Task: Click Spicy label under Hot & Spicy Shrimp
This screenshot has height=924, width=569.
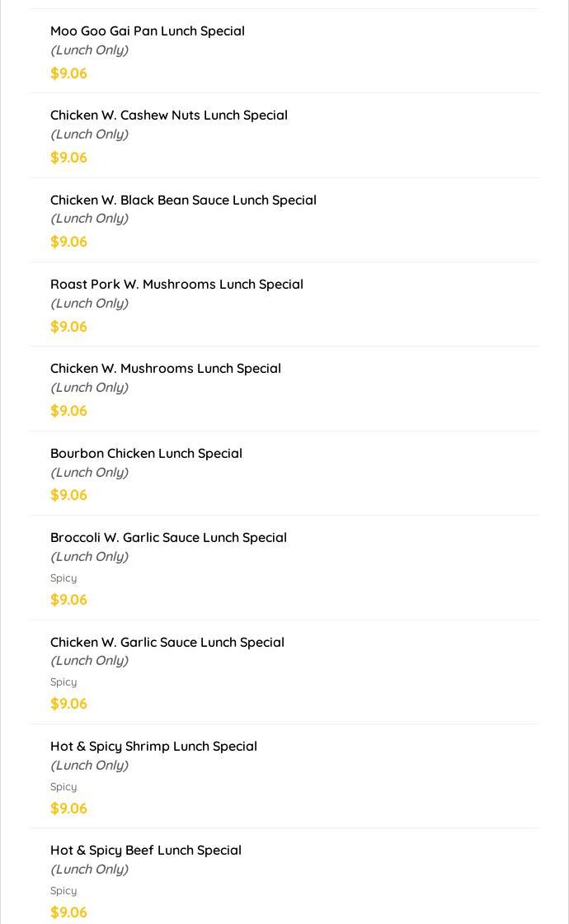Action: pos(63,787)
